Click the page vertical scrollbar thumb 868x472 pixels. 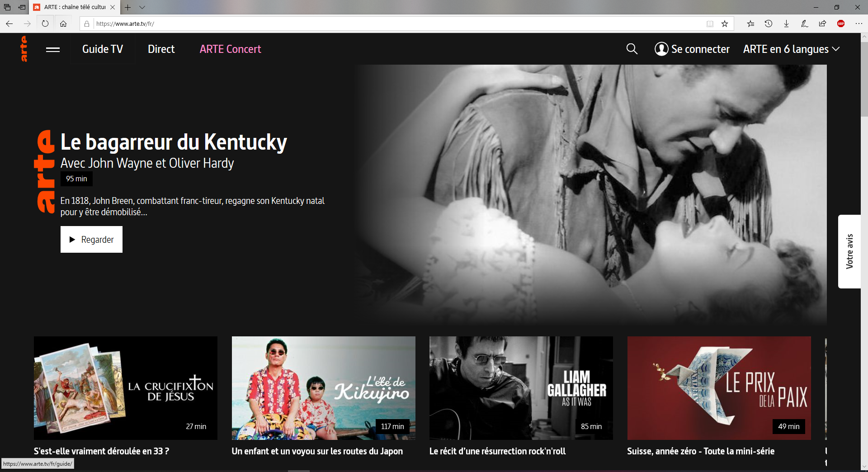[864, 79]
